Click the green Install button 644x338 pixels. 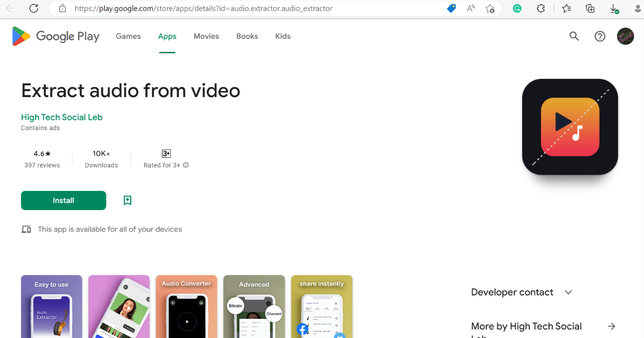63,200
